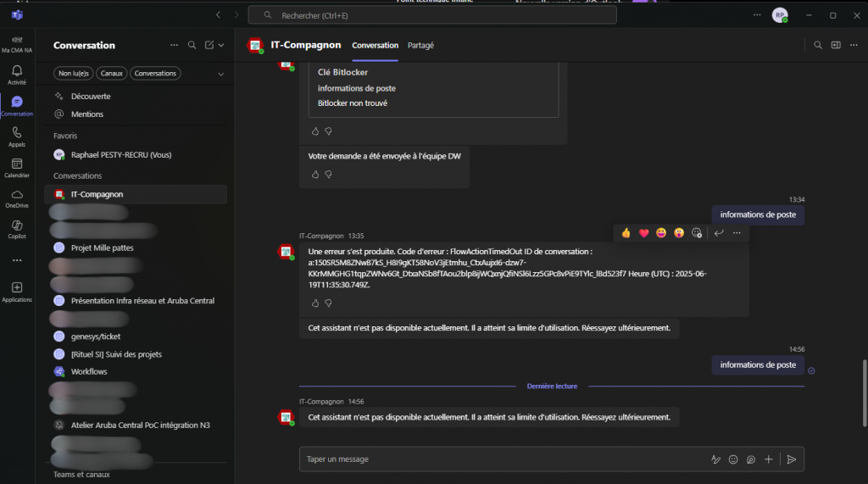868x484 pixels.
Task: Open the plus actions menu in composer
Action: pos(768,459)
